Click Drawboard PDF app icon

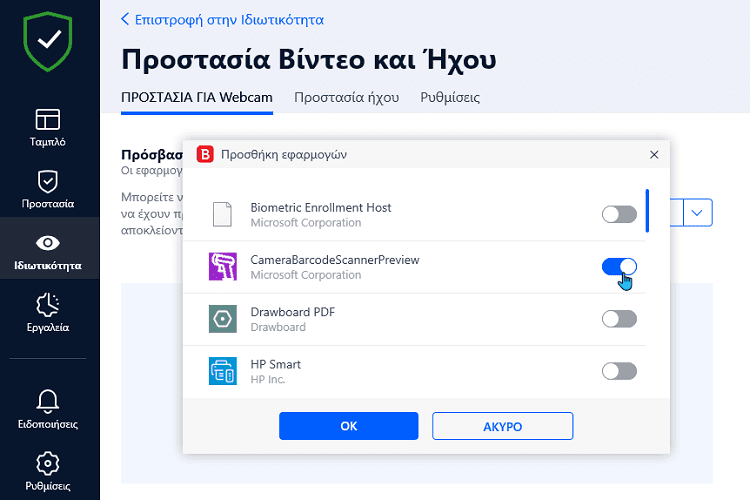(x=223, y=319)
